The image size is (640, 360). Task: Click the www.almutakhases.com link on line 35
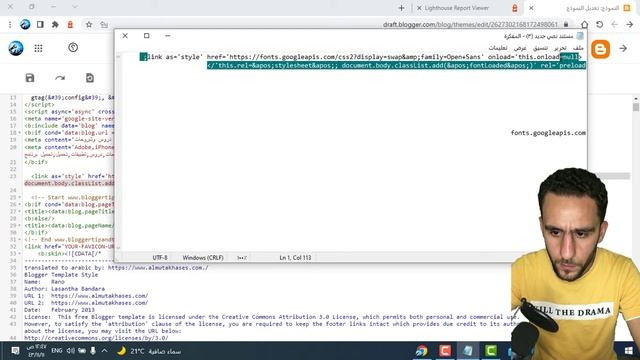[x=158, y=268]
